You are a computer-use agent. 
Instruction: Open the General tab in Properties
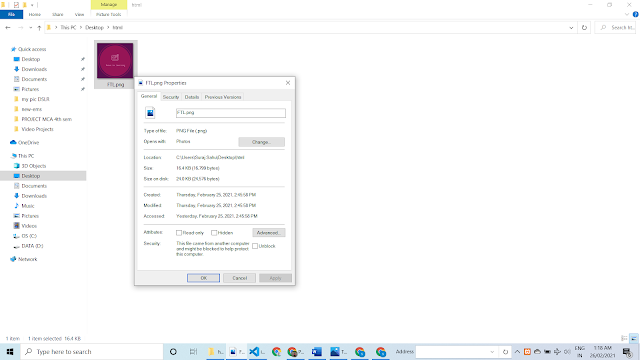tap(149, 96)
